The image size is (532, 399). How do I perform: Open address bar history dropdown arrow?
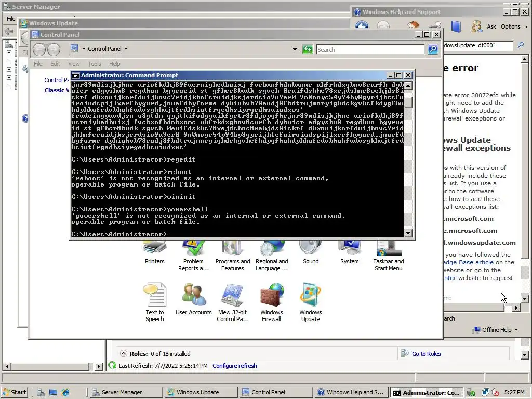295,49
